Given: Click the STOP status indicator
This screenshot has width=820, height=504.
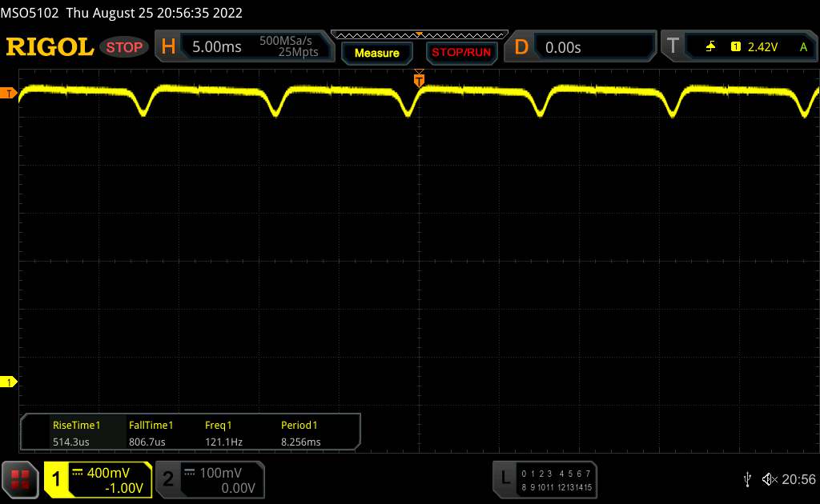Looking at the screenshot, I should click(124, 47).
